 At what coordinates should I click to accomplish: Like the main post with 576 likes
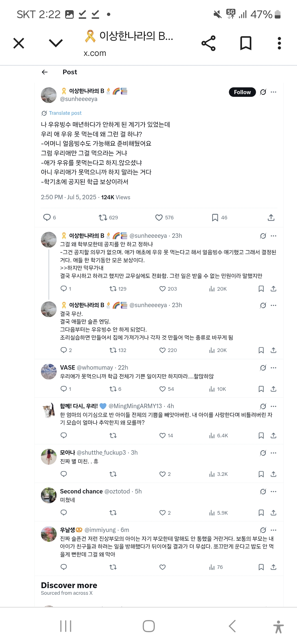coord(159,218)
